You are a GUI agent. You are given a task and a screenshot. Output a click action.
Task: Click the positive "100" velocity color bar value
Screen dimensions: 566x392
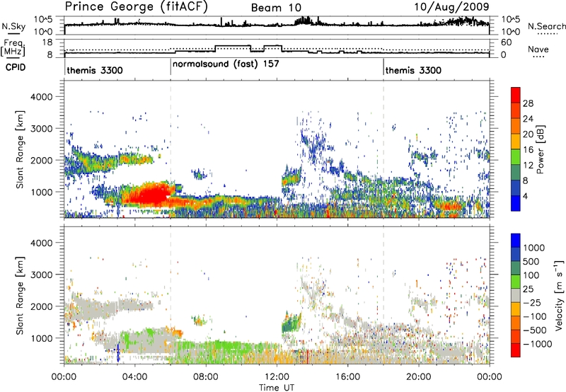(x=531, y=275)
